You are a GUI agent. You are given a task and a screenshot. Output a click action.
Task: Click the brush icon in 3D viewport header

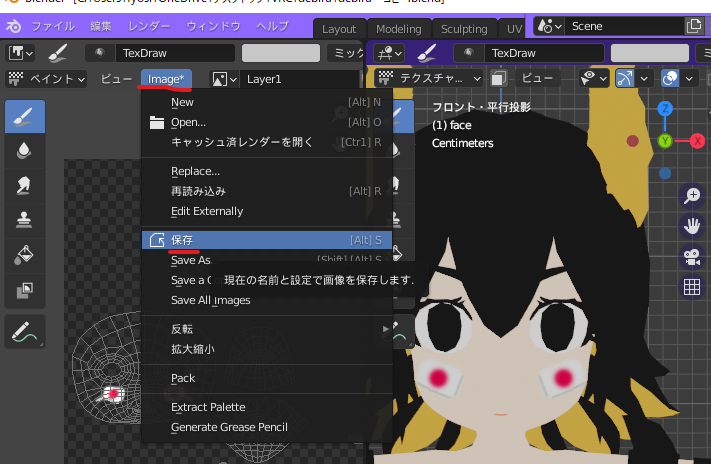pos(427,53)
